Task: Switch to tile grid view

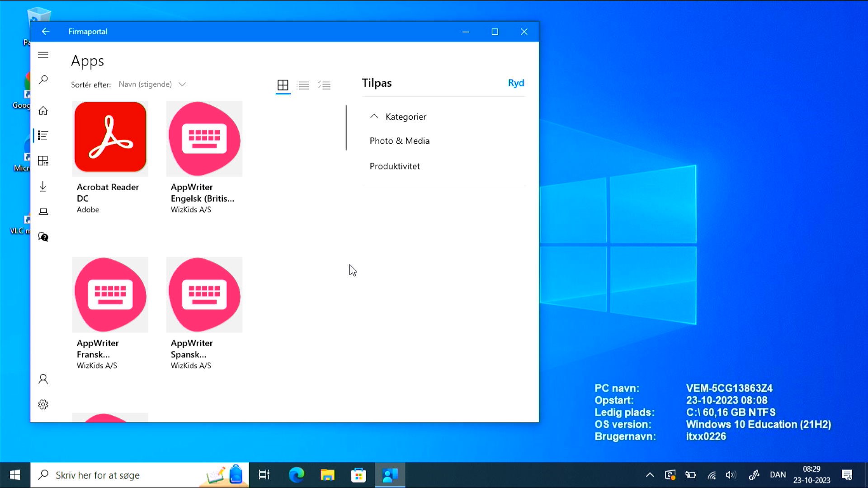Action: [x=283, y=85]
